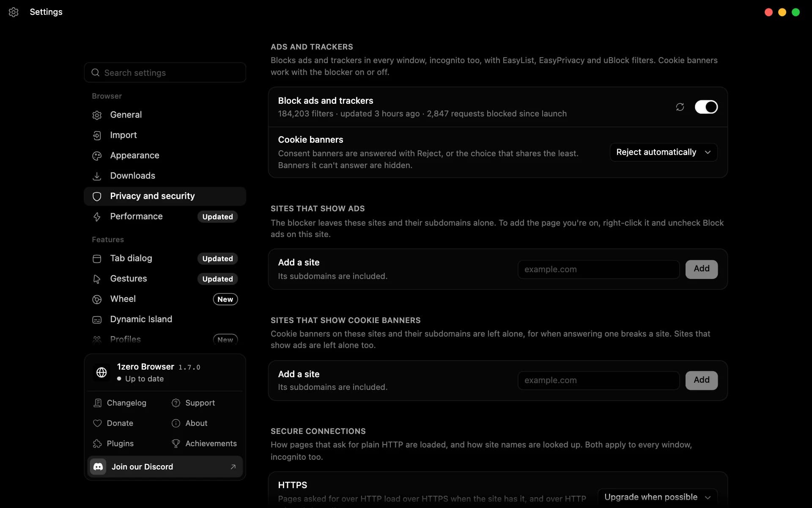Image resolution: width=812 pixels, height=508 pixels.
Task: Click the Performance lightning icon
Action: [x=97, y=217]
